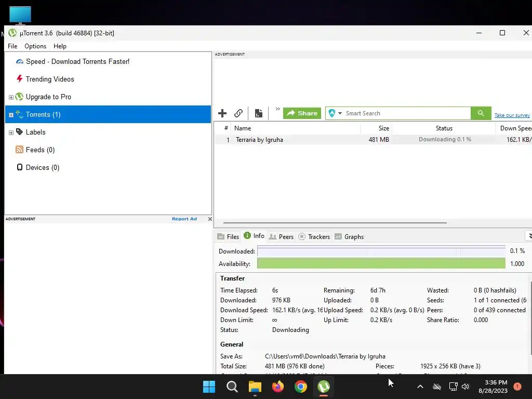
Task: Click the Report Ad link
Action: pos(184,219)
